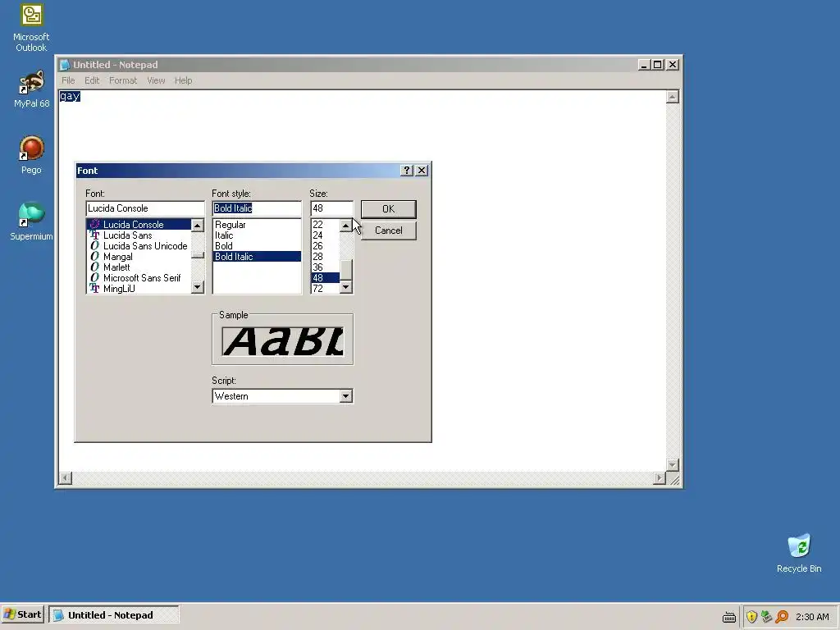Select size 26 in size list
840x630 pixels.
point(325,246)
